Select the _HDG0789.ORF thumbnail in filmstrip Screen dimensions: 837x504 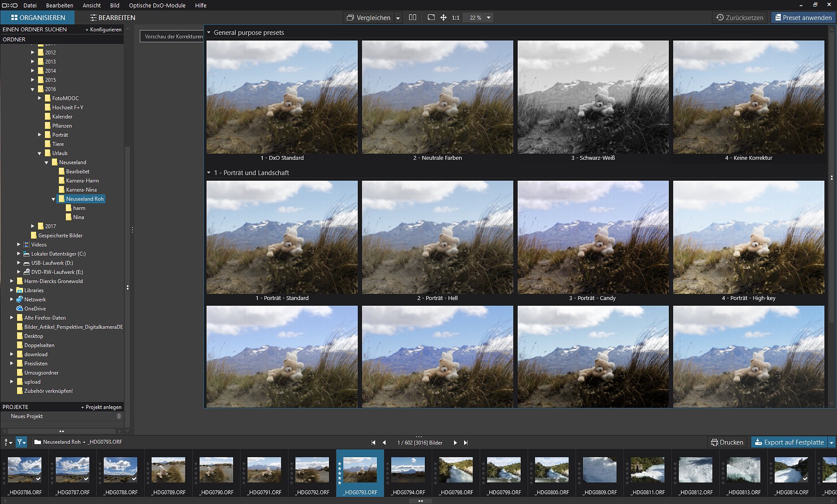[x=168, y=470]
